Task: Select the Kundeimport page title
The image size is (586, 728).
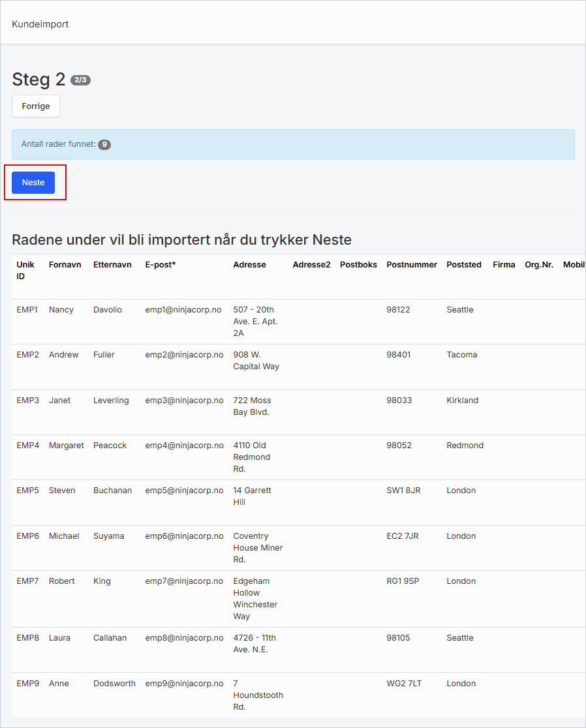Action: [x=40, y=24]
